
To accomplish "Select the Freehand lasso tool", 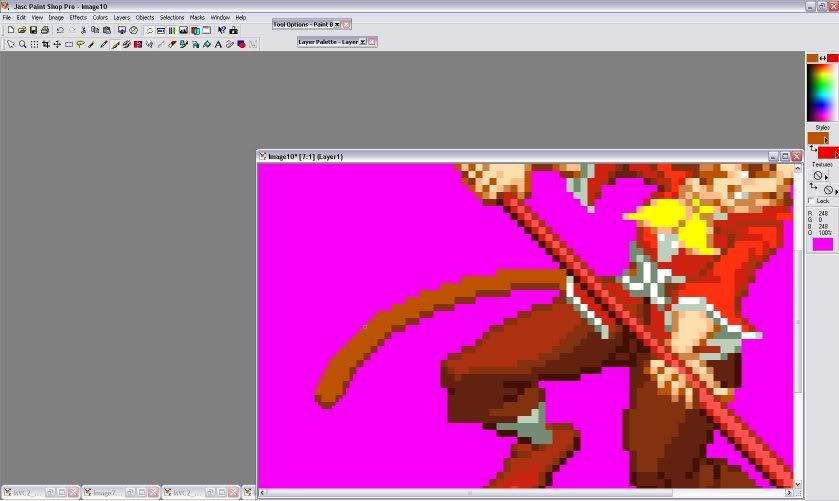I will (80, 44).
